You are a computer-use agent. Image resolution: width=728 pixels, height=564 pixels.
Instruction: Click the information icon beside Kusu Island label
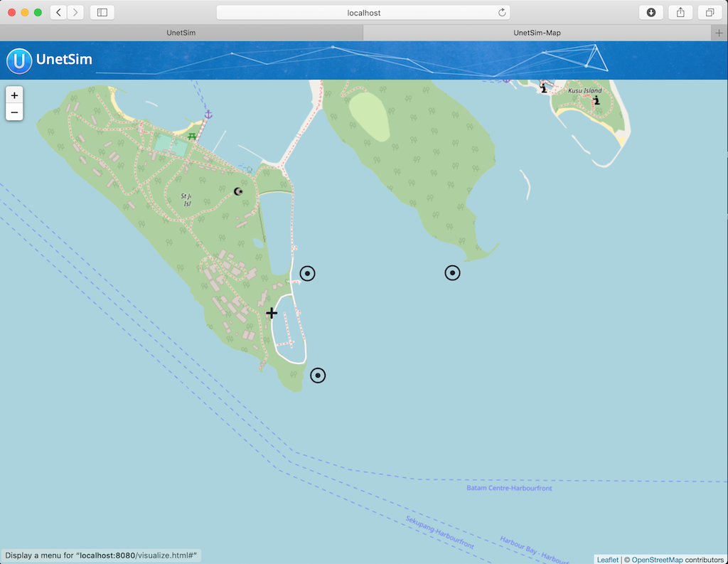point(596,100)
